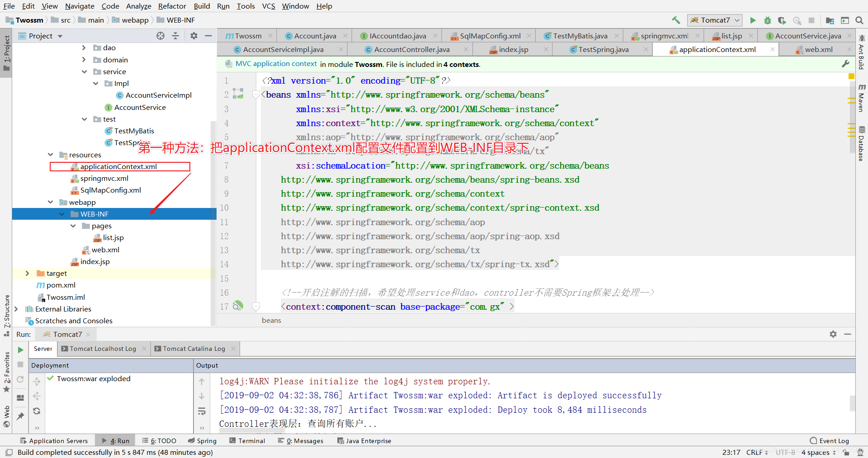Screen dimensions: 868x458
Task: Toggle the Maven side panel
Action: click(x=862, y=97)
